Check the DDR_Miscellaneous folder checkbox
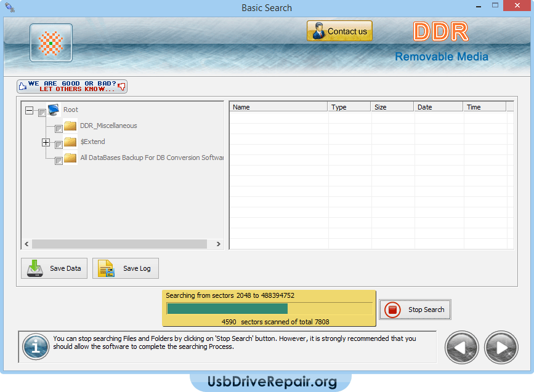534x392 pixels. click(59, 129)
